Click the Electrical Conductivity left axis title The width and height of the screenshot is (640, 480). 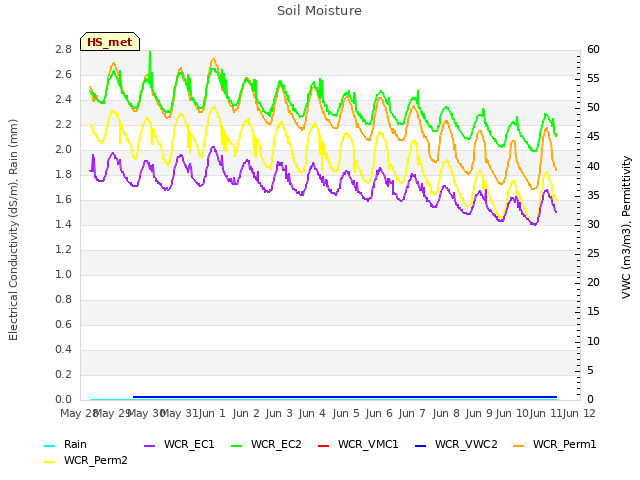tap(13, 230)
